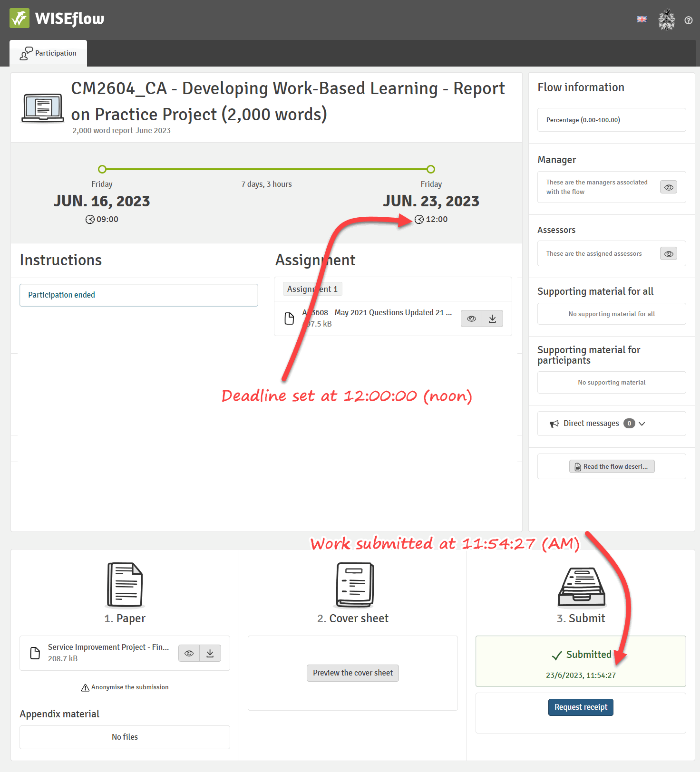Click the institution crest profile icon

(666, 19)
